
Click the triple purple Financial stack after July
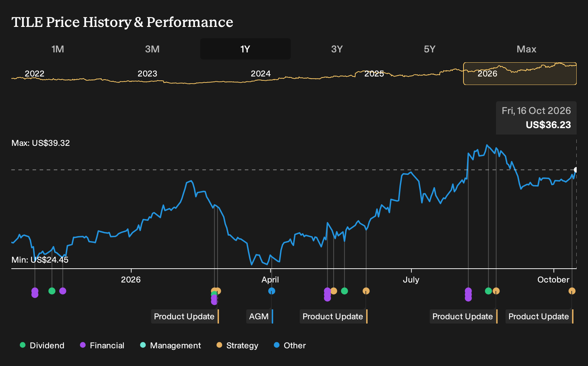coord(468,294)
